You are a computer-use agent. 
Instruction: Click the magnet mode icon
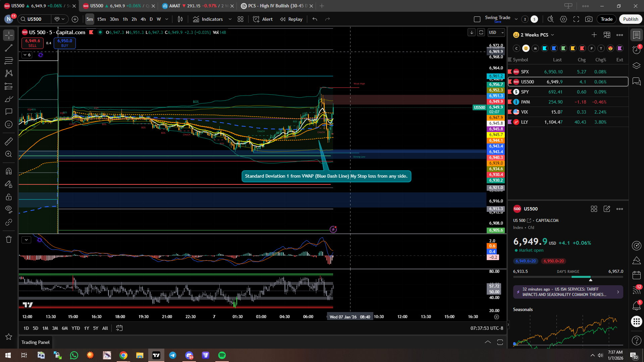click(x=9, y=171)
